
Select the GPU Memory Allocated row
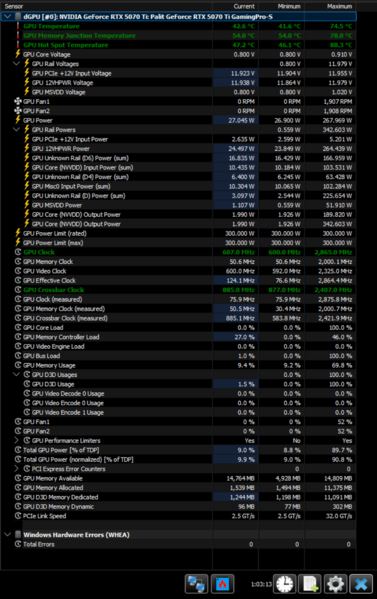178,487
